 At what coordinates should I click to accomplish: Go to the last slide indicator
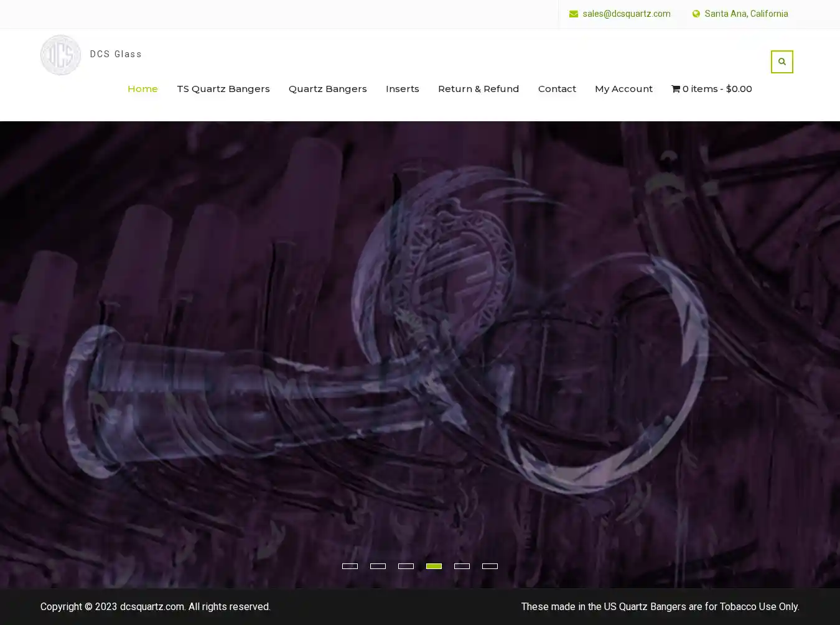coord(490,566)
